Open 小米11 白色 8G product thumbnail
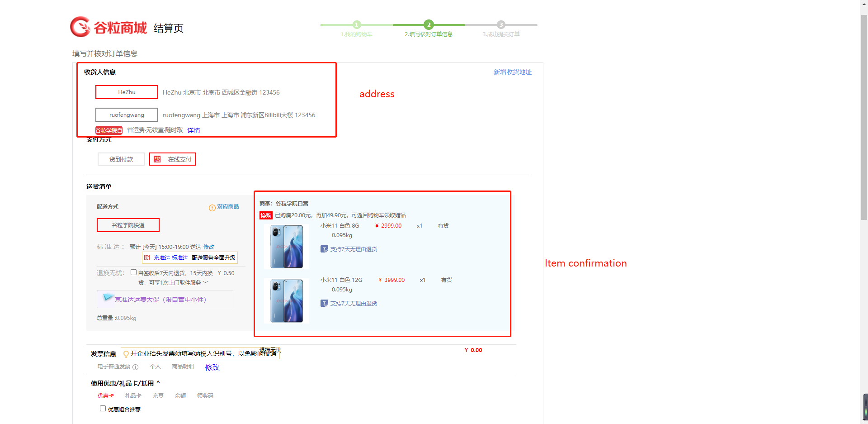Viewport: 868px width, 424px height. 287,247
